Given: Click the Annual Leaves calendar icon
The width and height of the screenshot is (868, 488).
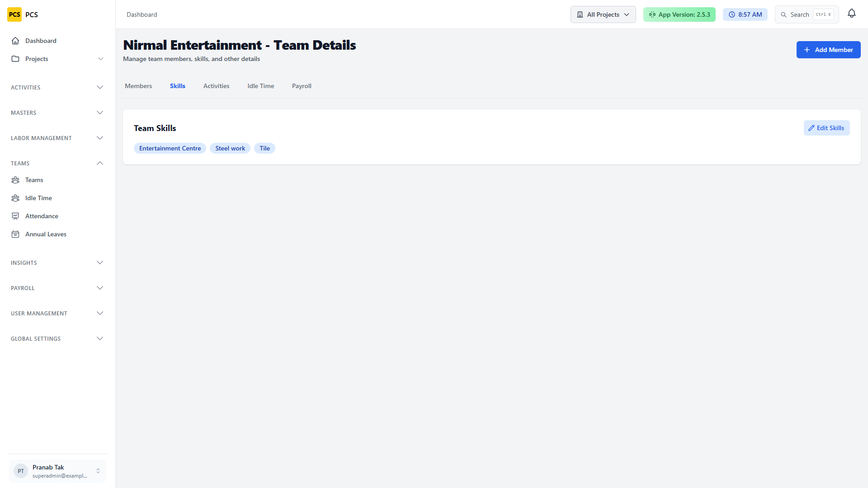Looking at the screenshot, I should [15, 234].
